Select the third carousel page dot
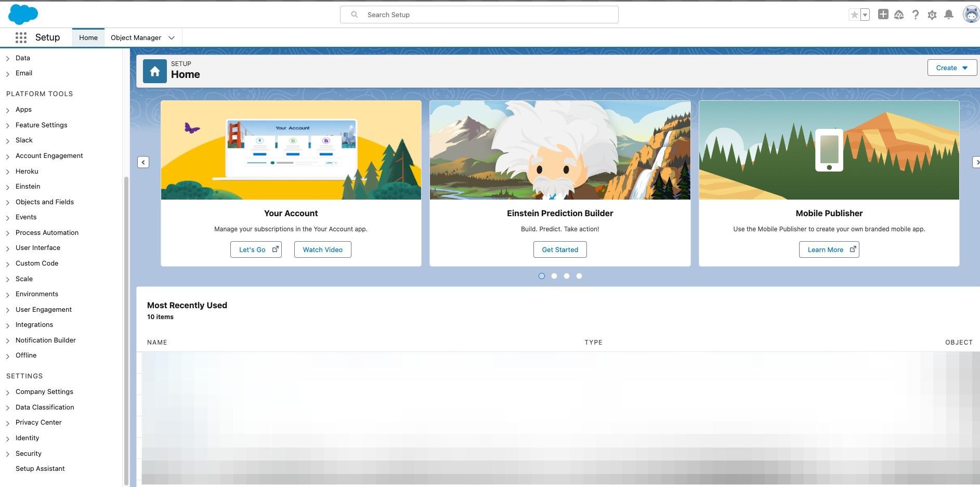Screen dimensions: 980x487 point(567,276)
